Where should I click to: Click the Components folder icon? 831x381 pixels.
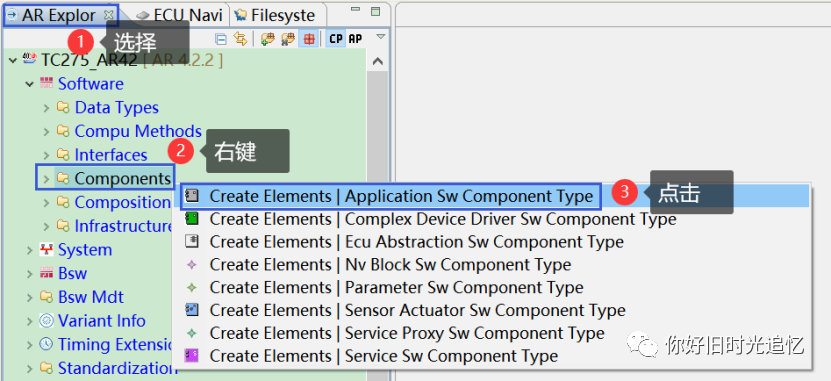(64, 179)
